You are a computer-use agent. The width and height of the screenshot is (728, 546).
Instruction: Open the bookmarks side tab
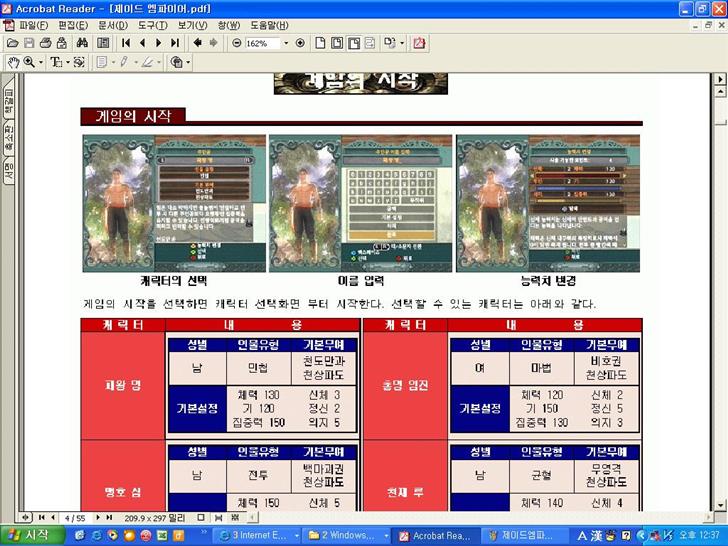click(x=8, y=99)
